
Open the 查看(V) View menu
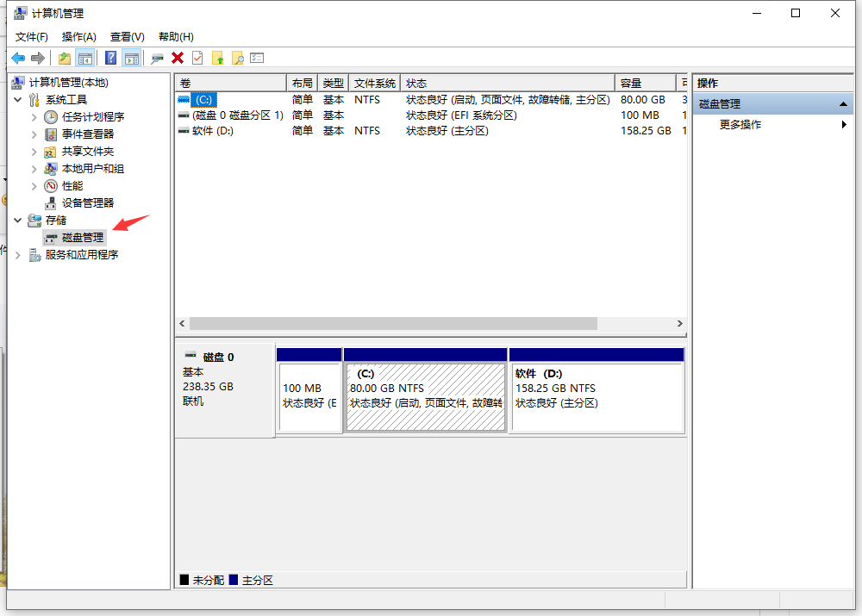click(x=127, y=37)
